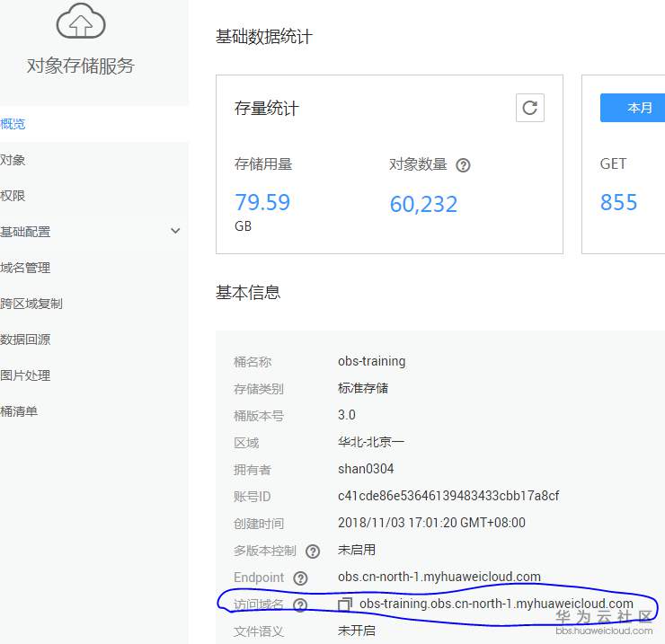
Task: Click the storage class 标准存储
Action: 363,388
